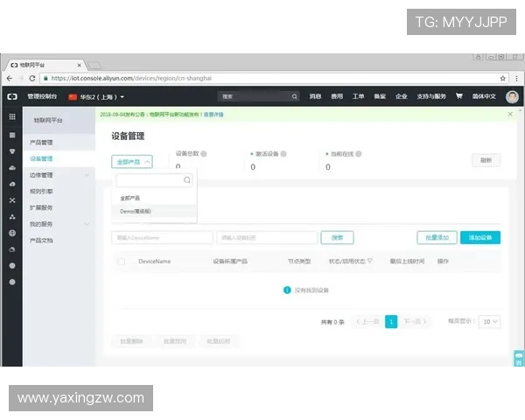Focus the 设备备注 remark input field
This screenshot has height=420, width=525.
click(x=267, y=237)
